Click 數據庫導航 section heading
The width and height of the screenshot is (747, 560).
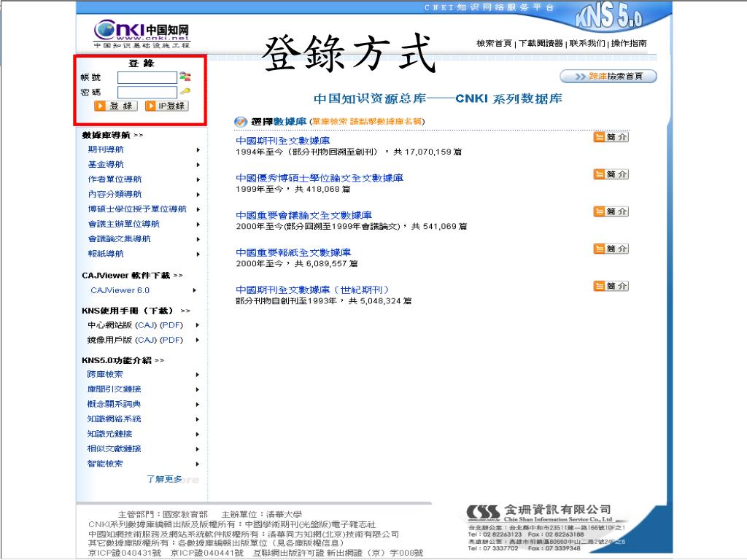tap(107, 135)
